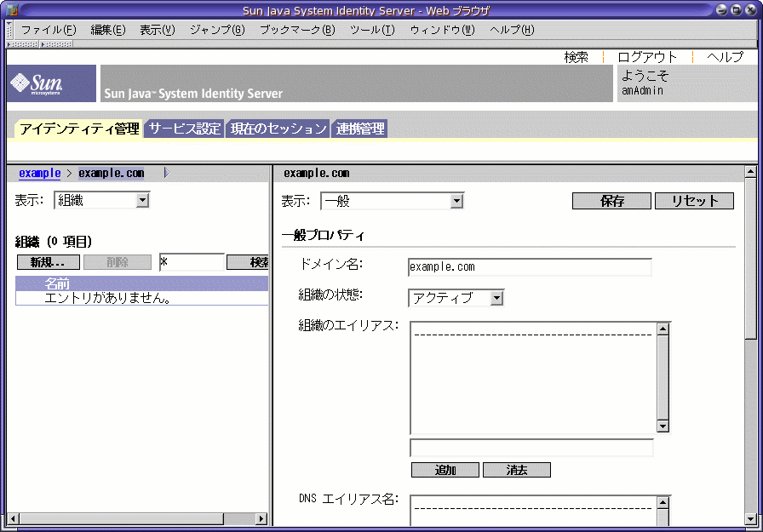Click the right panel scroll-up arrow
Screen dimensions: 763x532
pos(750,171)
